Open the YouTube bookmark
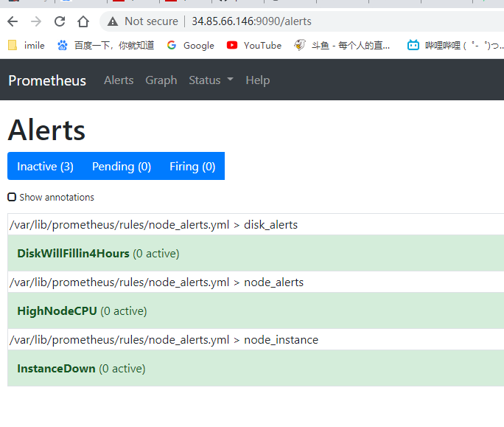Screen dimensions: 504x427 pyautogui.click(x=254, y=46)
